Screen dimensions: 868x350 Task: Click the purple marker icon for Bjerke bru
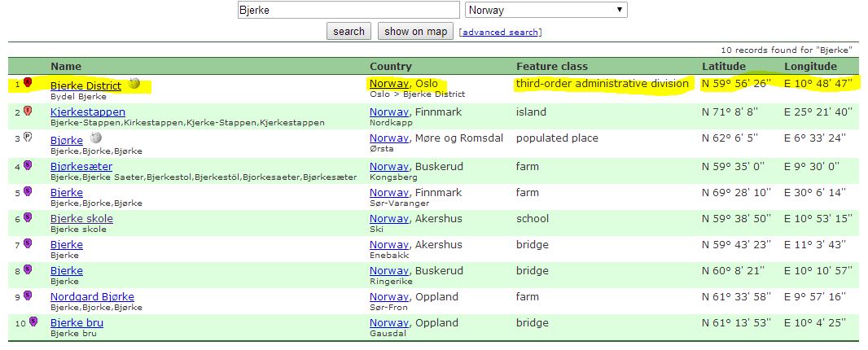tap(33, 322)
